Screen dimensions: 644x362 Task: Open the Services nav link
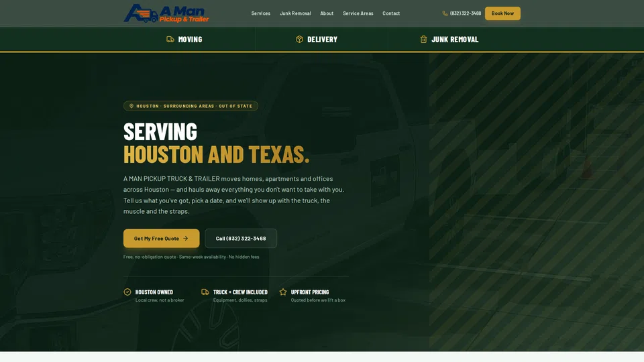coord(261,13)
